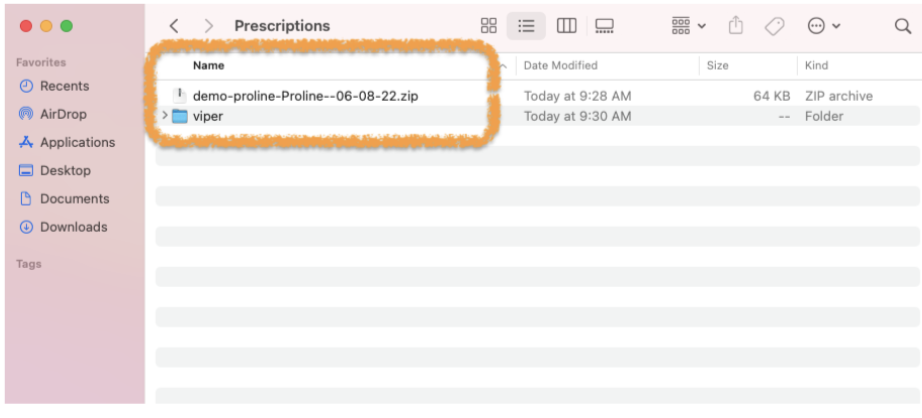Go to Applications in sidebar
Viewport: 922px width, 418px height.
[x=77, y=142]
